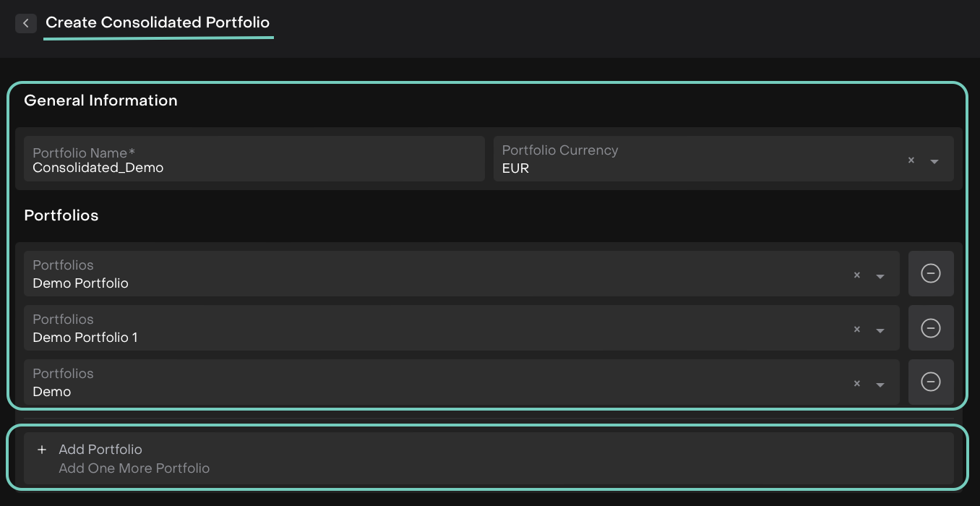Click the Add Portfolio button
The image size is (980, 506).
(100, 450)
